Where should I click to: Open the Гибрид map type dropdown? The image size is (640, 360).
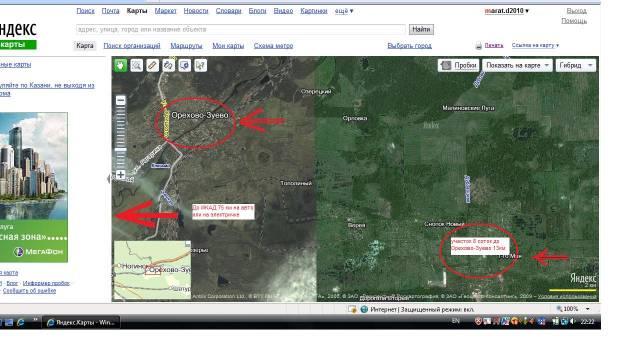[576, 65]
